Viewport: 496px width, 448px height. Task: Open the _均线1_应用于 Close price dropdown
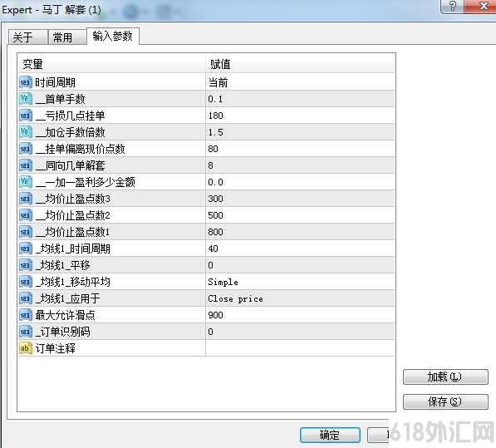[x=300, y=298]
